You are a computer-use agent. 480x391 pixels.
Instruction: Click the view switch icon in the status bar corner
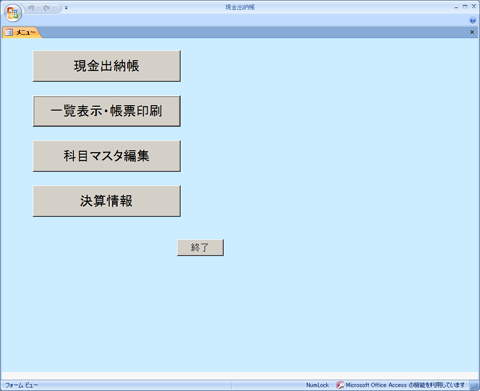click(474, 385)
